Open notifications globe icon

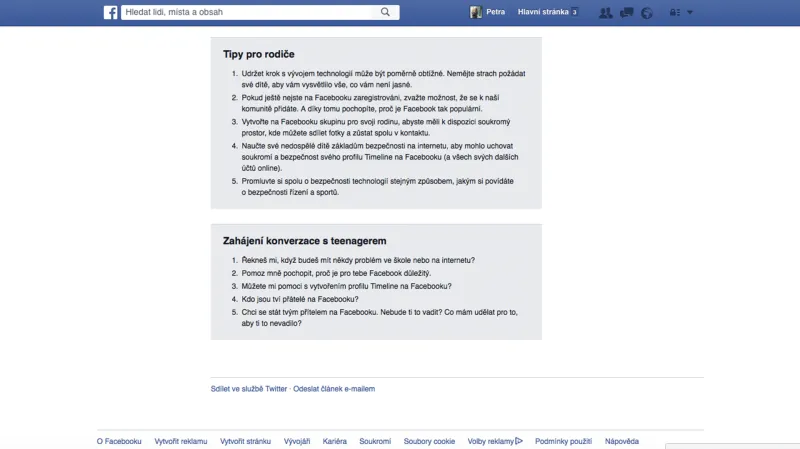click(x=647, y=13)
